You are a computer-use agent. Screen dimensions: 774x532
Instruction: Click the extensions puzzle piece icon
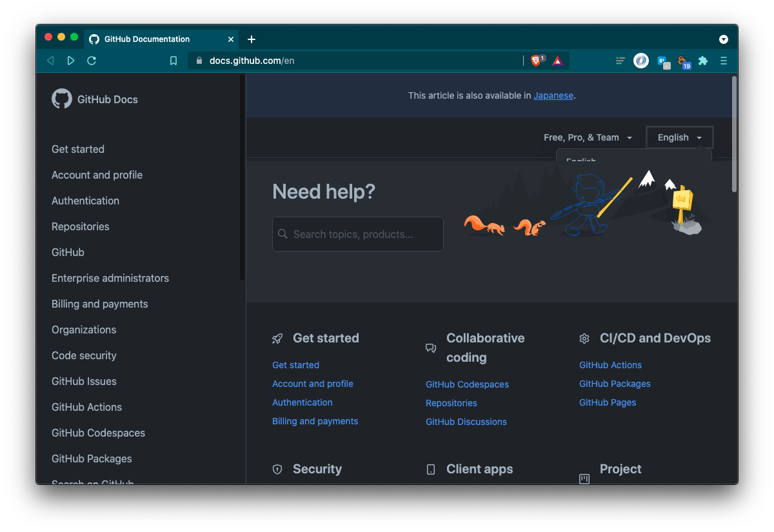(703, 61)
